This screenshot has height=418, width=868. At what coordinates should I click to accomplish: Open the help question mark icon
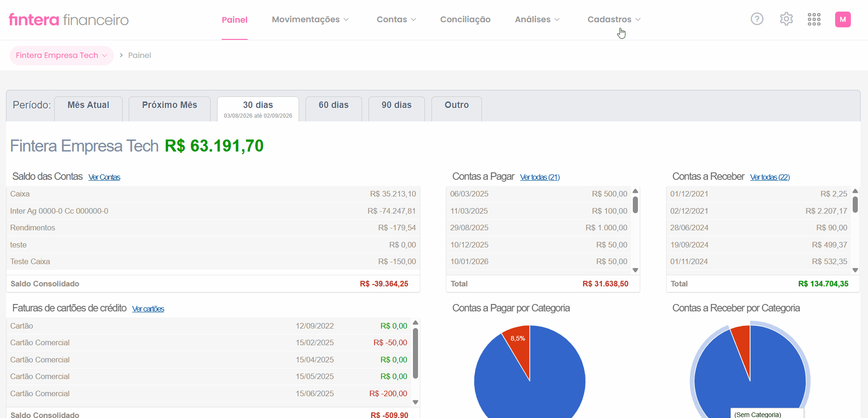coord(757,19)
